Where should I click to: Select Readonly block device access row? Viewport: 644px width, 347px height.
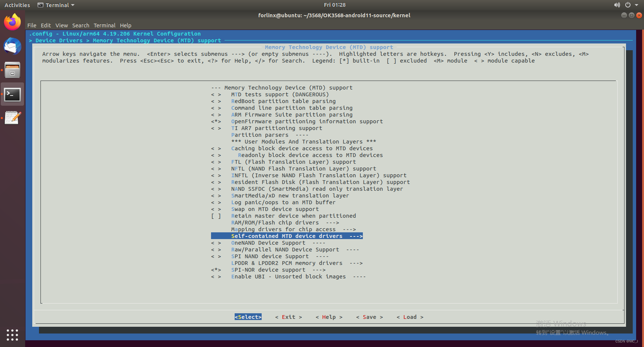click(297, 155)
